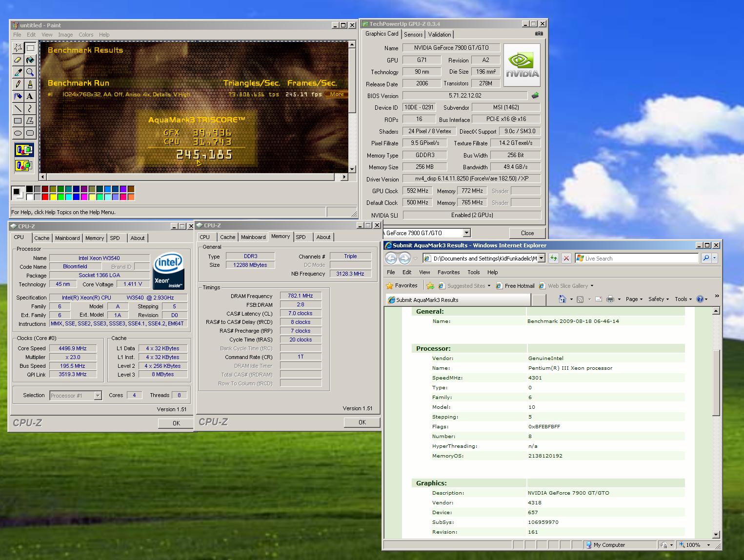744x560 pixels.
Task: Select the Polygon tool in Paint
Action: click(30, 120)
